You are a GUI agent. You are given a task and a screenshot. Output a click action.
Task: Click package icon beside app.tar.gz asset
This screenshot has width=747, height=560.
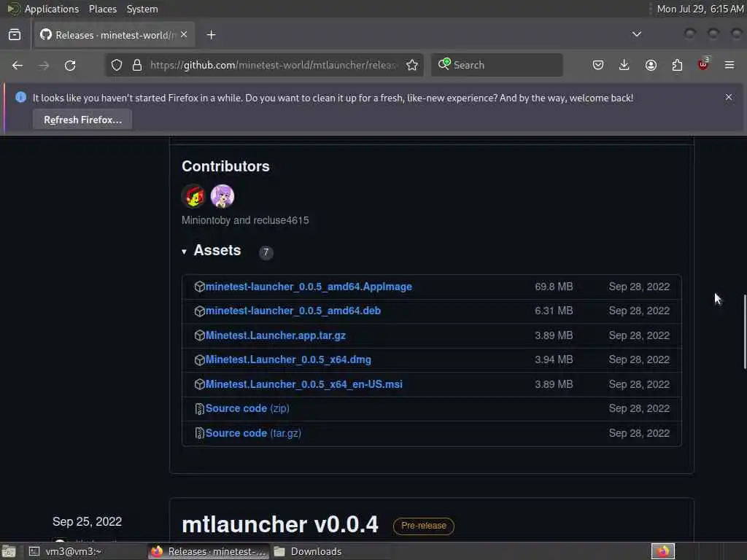click(200, 335)
